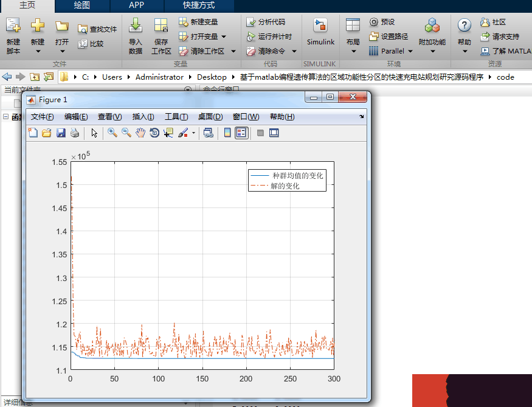Image resolution: width=532 pixels, height=407 pixels.
Task: Switch to the 绘图 (Plots) tab
Action: [81, 5]
